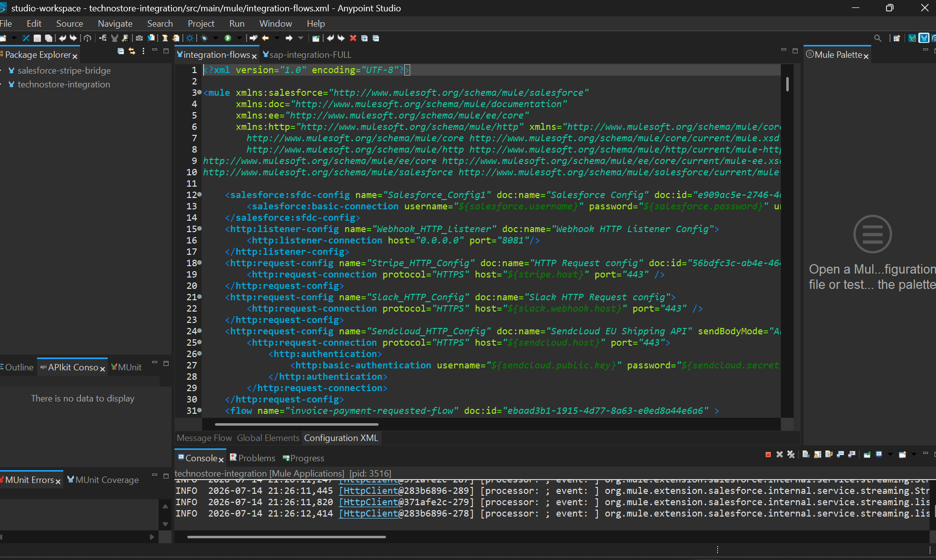The image size is (936, 560).
Task: Click the Save floppy disk icon
Action: tap(37, 38)
